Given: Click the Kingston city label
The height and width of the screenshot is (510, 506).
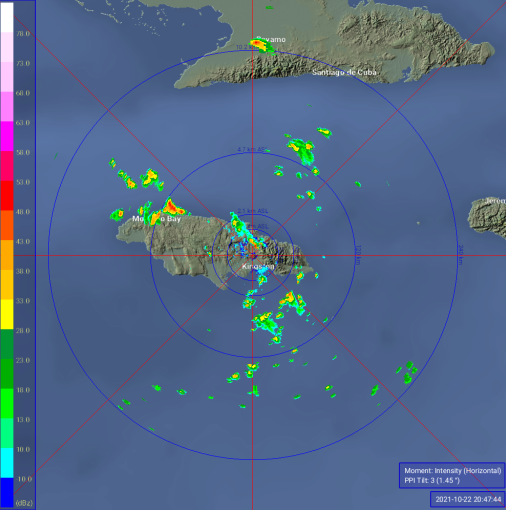Looking at the screenshot, I should pos(258,266).
